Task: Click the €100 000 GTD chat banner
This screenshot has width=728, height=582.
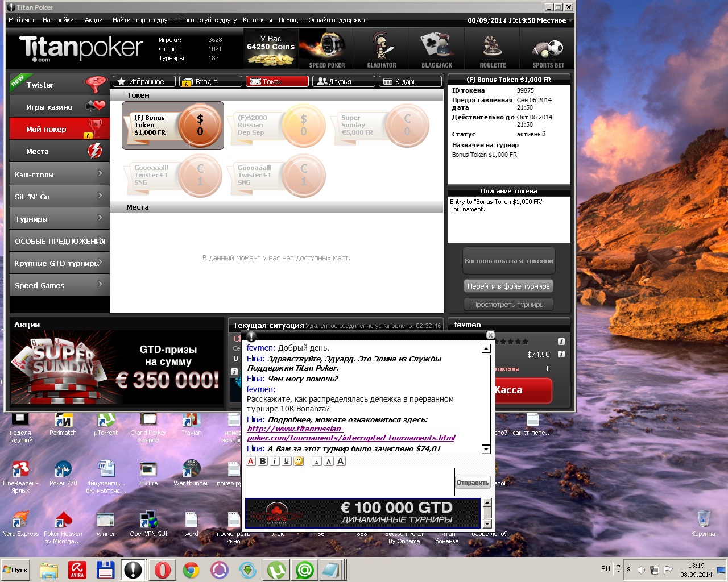Action: click(x=363, y=513)
